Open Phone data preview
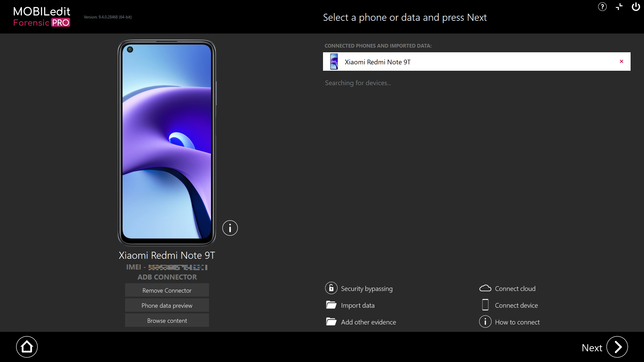The height and width of the screenshot is (362, 644). pos(167,305)
